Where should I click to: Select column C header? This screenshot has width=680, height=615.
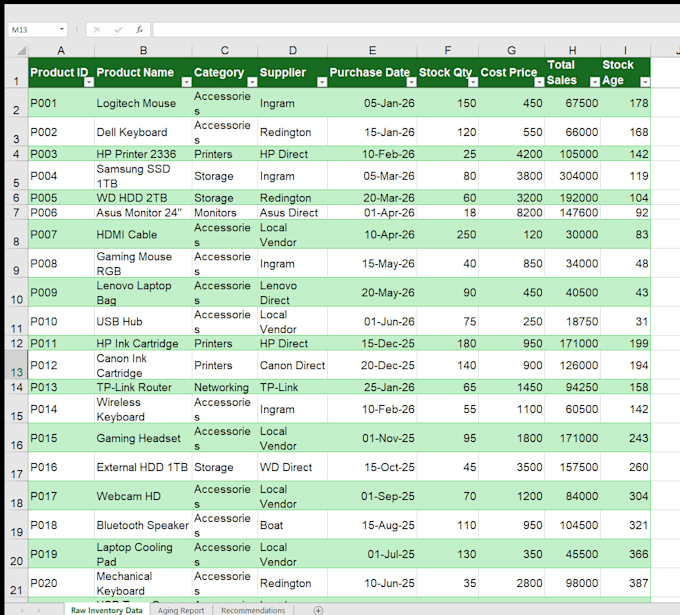[x=225, y=51]
